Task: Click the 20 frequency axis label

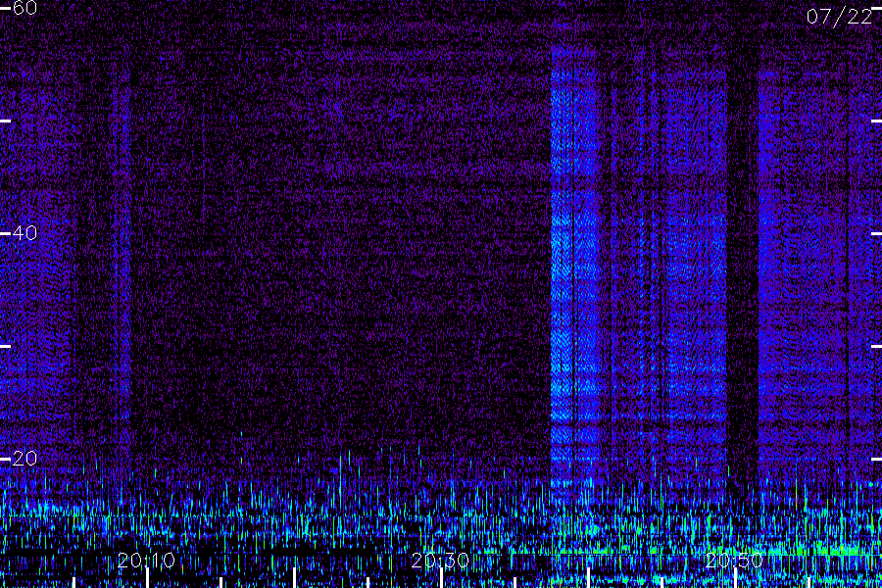Action: pos(24,459)
